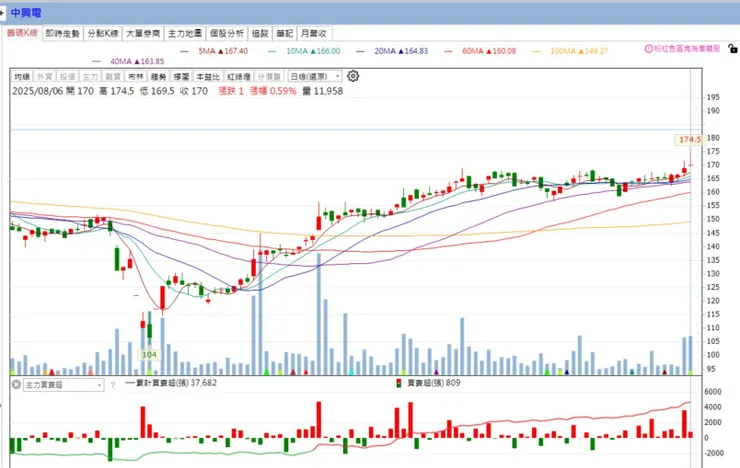Click the 量 11,958 volume value
The width and height of the screenshot is (740, 468).
coord(322,91)
